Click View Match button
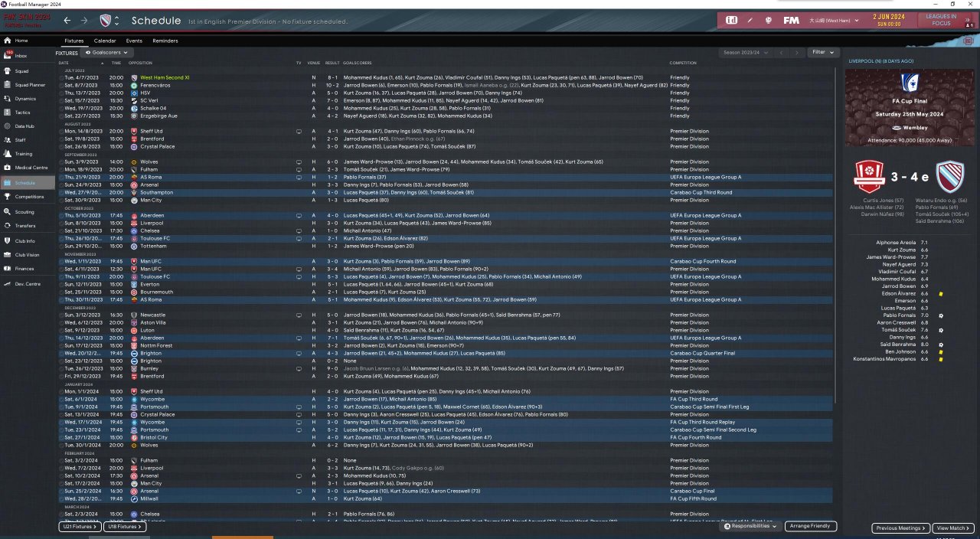The width and height of the screenshot is (980, 539). [954, 528]
